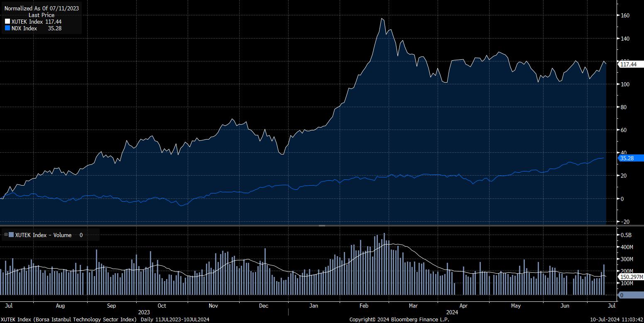644x323 pixels.
Task: Click the Oct month label on time axis
Action: 162,306
